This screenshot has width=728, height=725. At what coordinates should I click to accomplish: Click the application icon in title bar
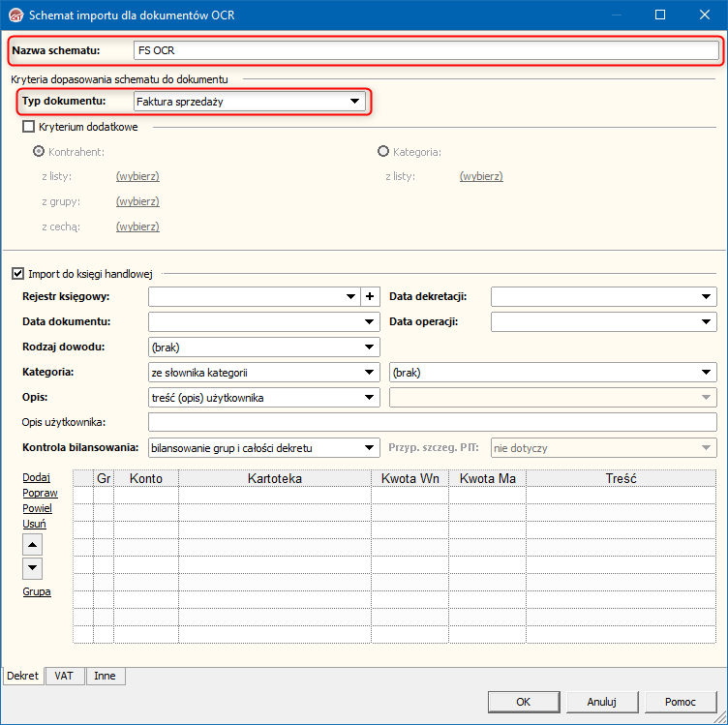tap(14, 15)
